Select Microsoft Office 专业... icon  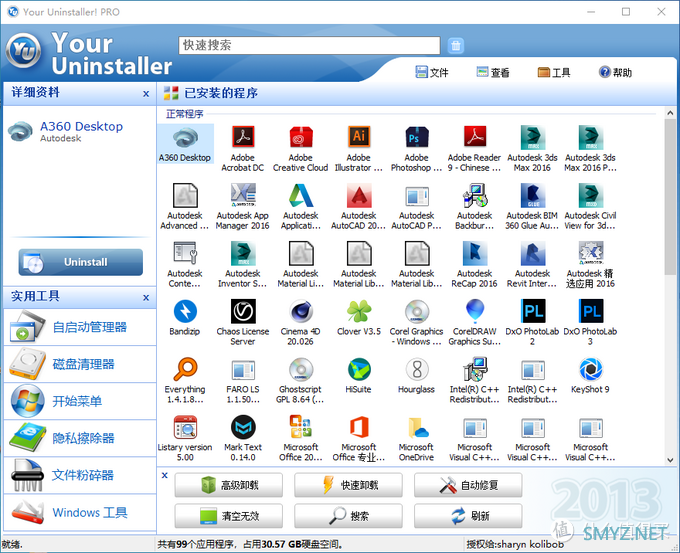tap(359, 427)
